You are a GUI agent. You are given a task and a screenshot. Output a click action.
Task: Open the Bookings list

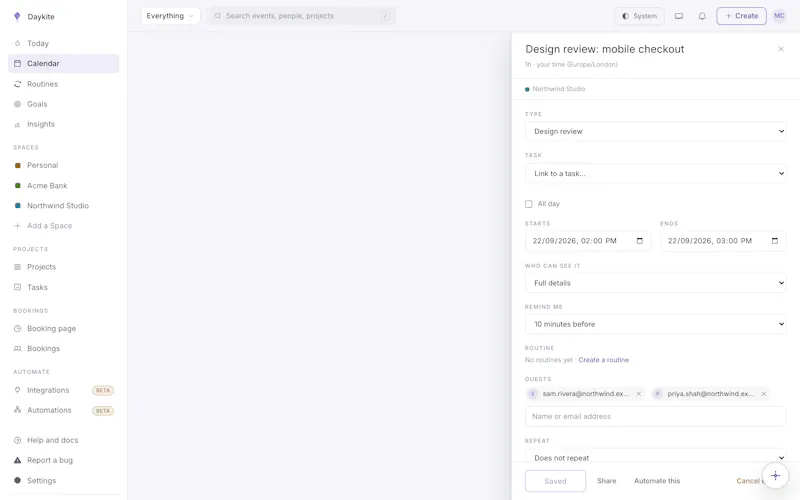(63, 348)
